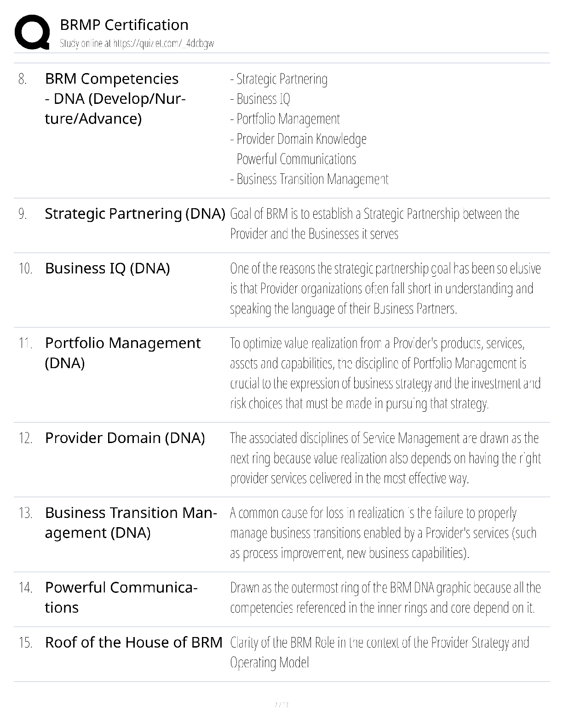Select the Business IQ (DNA) term
Screen dimensions: 563x728
pos(107,268)
